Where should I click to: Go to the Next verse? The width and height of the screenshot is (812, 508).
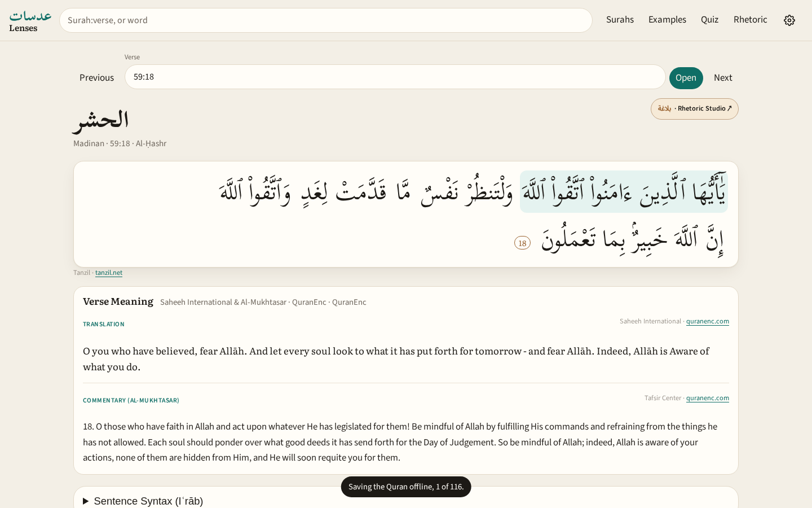(723, 78)
